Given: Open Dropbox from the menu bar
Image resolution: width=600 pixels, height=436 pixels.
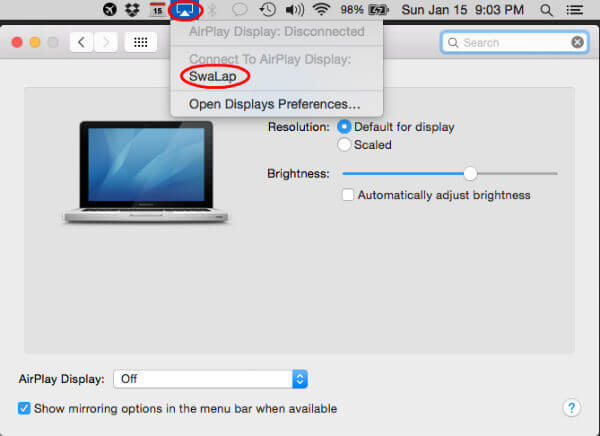Looking at the screenshot, I should (132, 10).
